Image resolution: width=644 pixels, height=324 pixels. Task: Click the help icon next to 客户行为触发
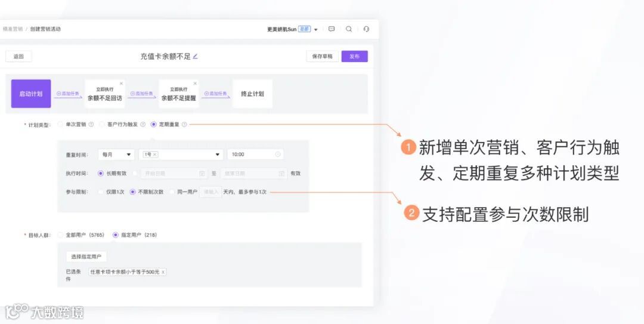click(x=143, y=124)
